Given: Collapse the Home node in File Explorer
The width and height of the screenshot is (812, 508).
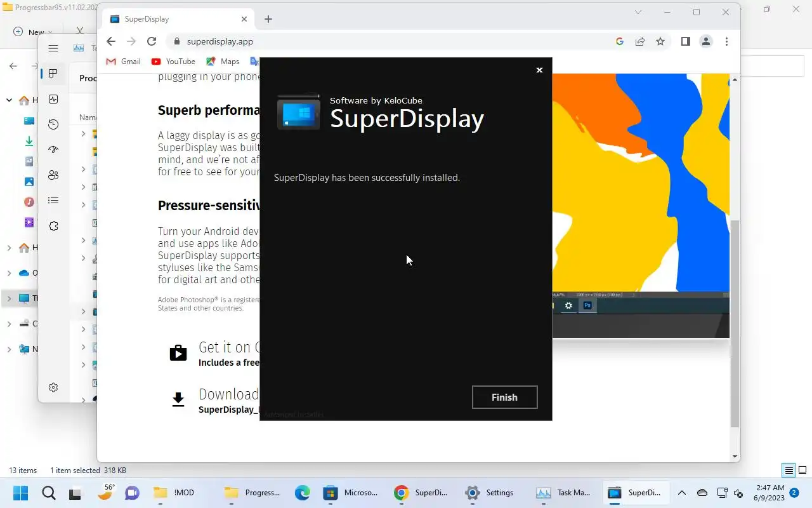Looking at the screenshot, I should (x=9, y=100).
